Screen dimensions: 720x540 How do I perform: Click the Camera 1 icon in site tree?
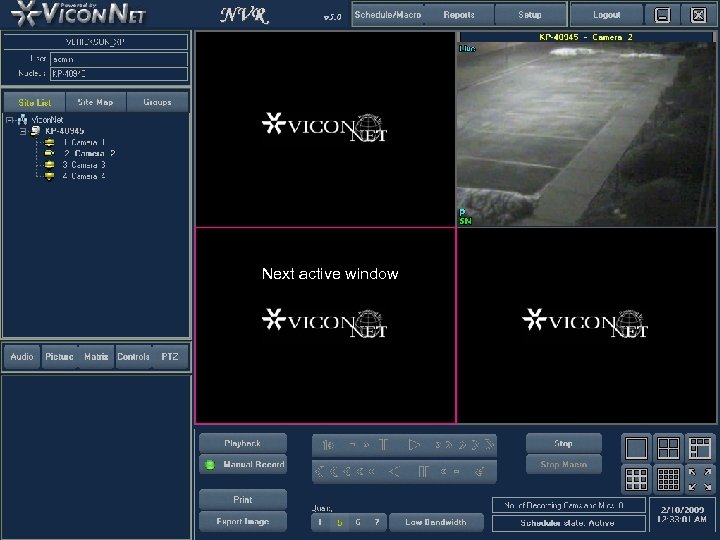click(x=50, y=142)
